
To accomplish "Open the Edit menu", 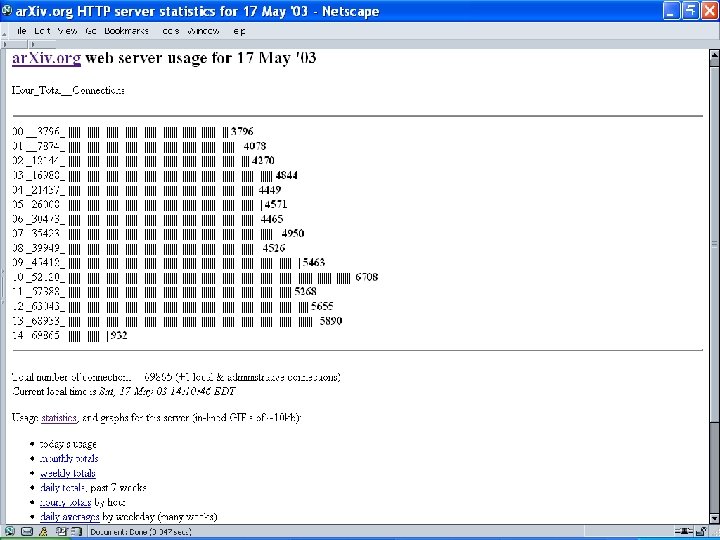I will (42, 31).
